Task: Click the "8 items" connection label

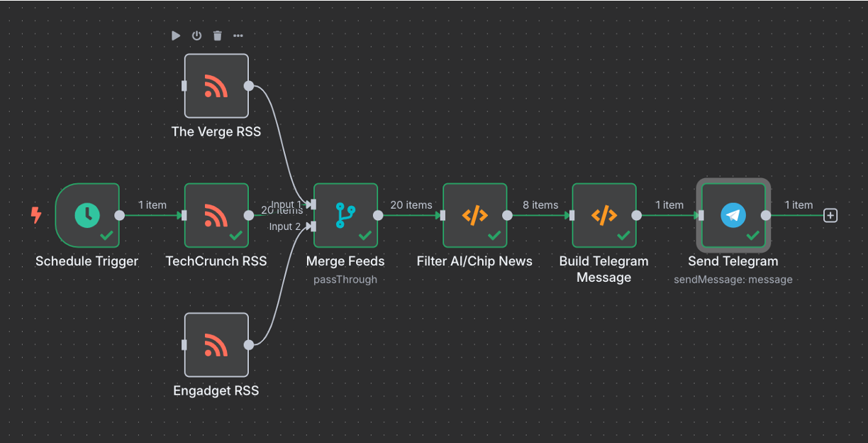Action: click(x=540, y=205)
